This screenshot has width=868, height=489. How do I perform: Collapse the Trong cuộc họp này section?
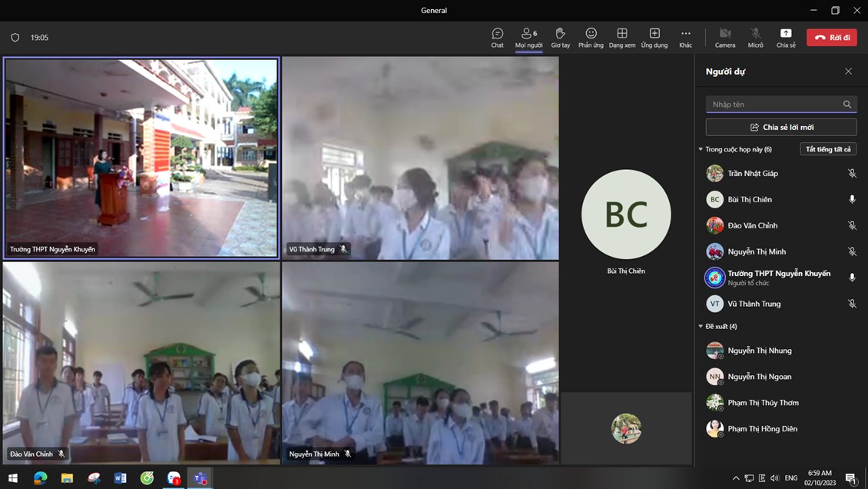click(x=701, y=149)
